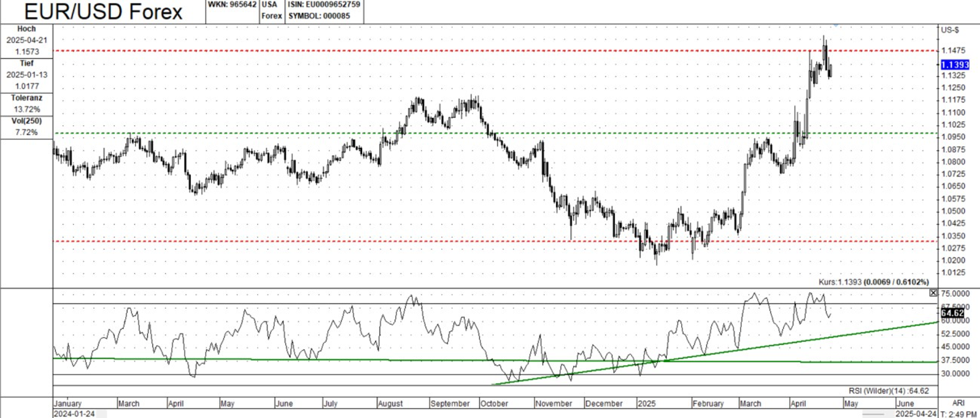Viewport: 980px width, 418px height.
Task: Click the USA Forex market cell
Action: [x=271, y=11]
